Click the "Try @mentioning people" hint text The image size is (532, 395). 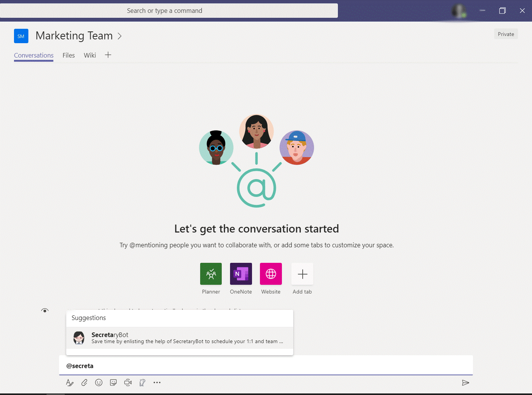point(257,245)
